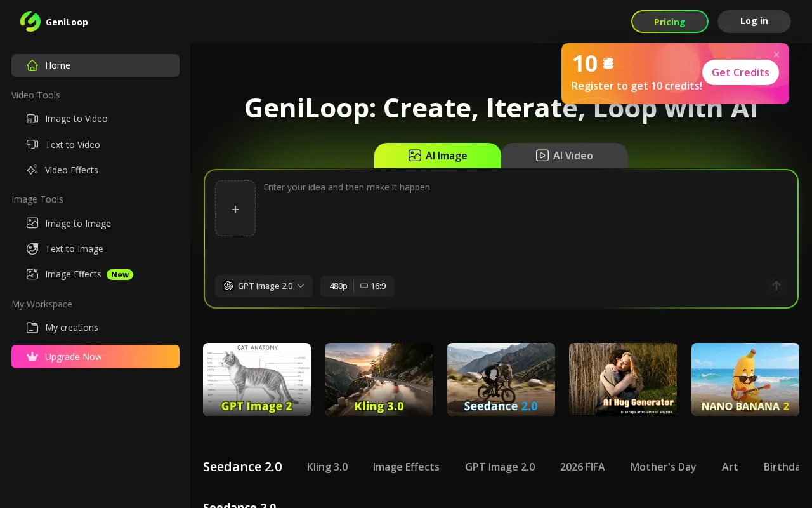Select the Image Effects category tab

click(406, 467)
